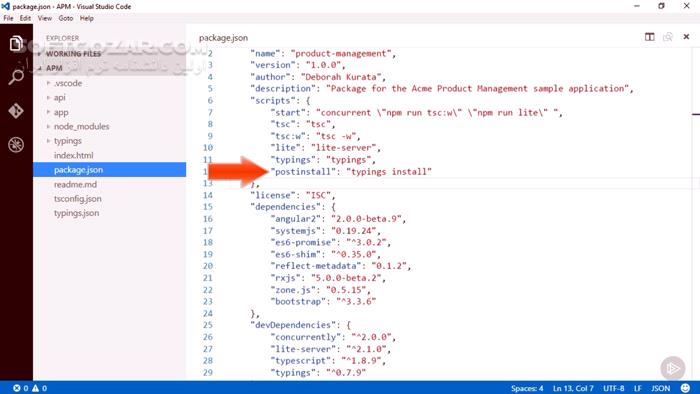Change file encoding UTF-8
Image resolution: width=700 pixels, height=394 pixels.
(x=613, y=388)
